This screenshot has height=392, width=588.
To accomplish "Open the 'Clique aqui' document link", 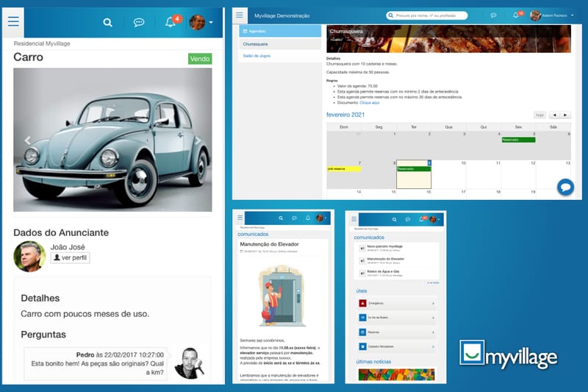I will click(370, 103).
